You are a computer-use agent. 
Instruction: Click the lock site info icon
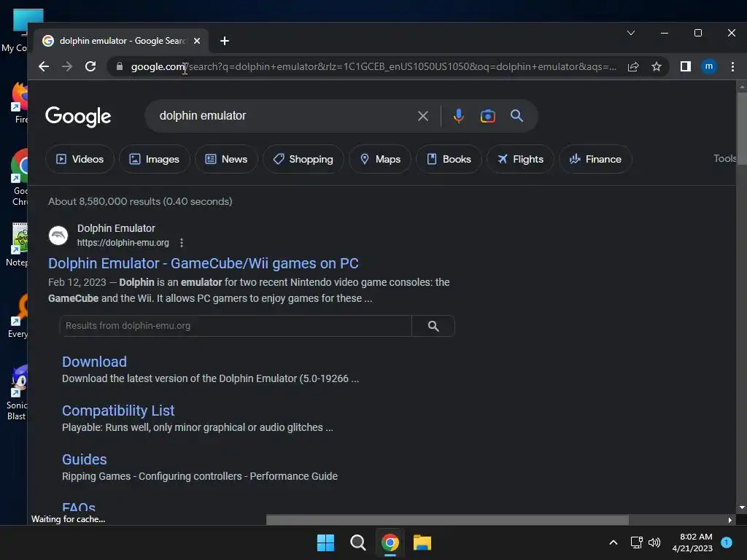120,66
